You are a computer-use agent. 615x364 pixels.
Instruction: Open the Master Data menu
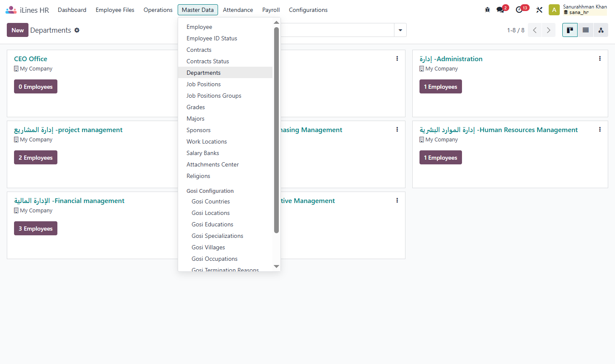(x=198, y=10)
